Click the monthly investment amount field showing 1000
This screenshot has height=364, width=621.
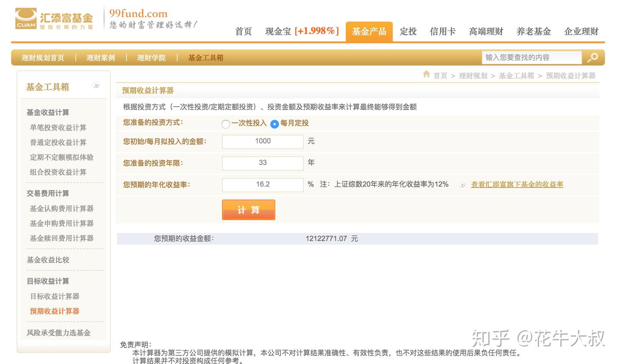[x=263, y=141]
